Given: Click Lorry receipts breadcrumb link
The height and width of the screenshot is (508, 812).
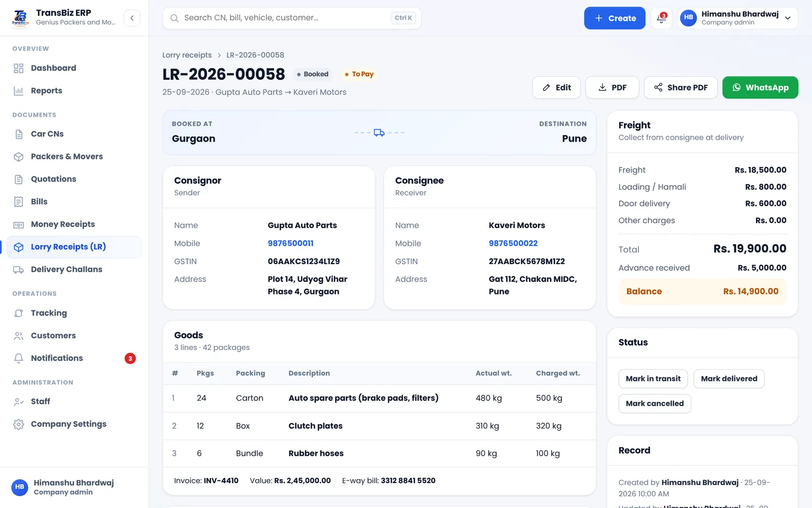Looking at the screenshot, I should coord(187,55).
